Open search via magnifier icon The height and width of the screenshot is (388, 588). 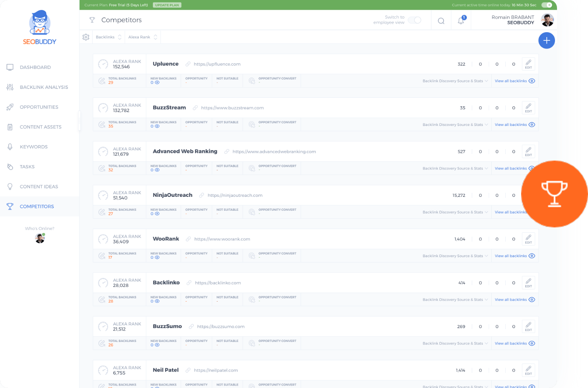coord(441,21)
